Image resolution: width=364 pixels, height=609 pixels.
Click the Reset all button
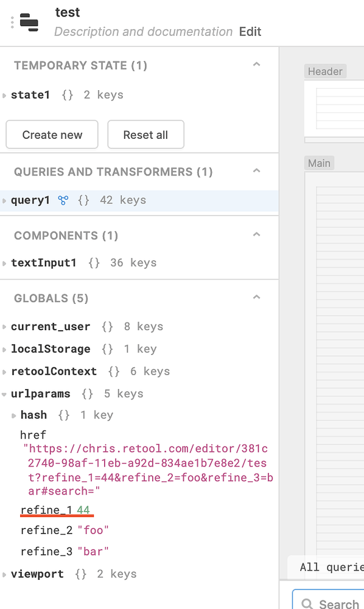[x=145, y=135]
